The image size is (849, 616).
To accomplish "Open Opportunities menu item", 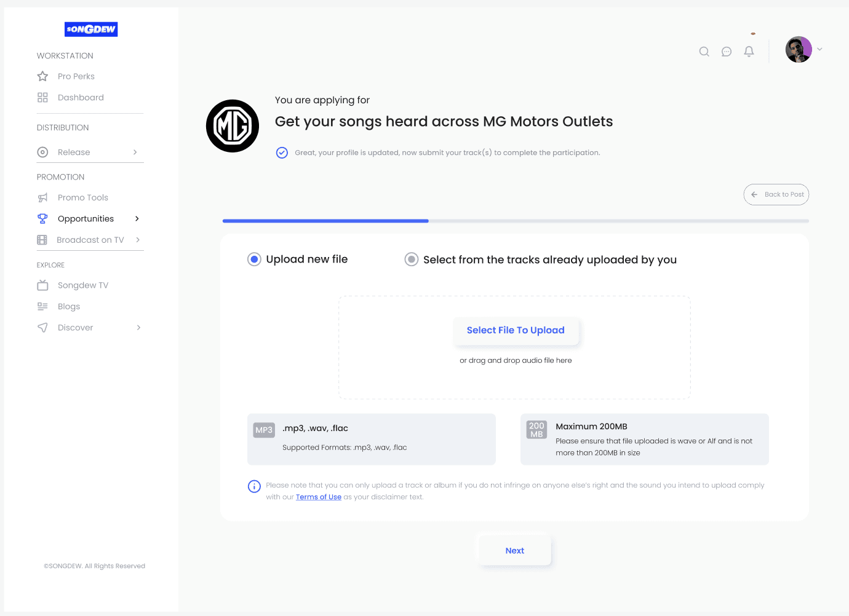I will pyautogui.click(x=86, y=219).
